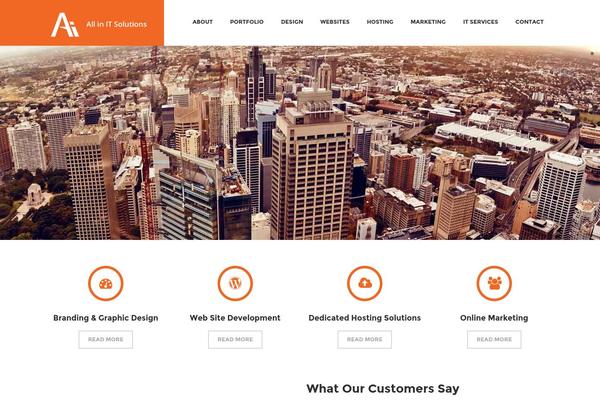Open the About menu item
This screenshot has height=400, width=600.
coord(202,22)
